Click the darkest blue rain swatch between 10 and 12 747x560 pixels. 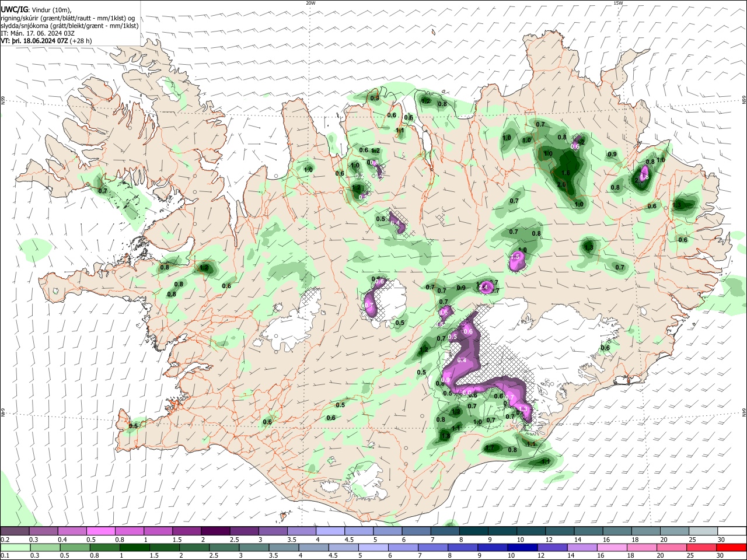pos(522,547)
